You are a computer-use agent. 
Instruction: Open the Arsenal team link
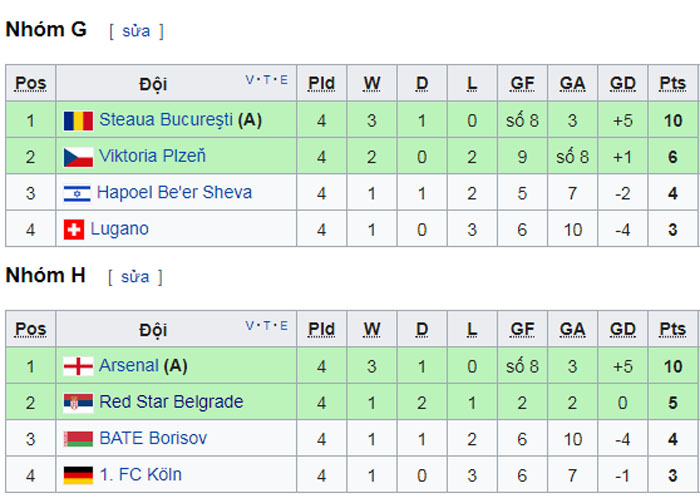coord(129,365)
